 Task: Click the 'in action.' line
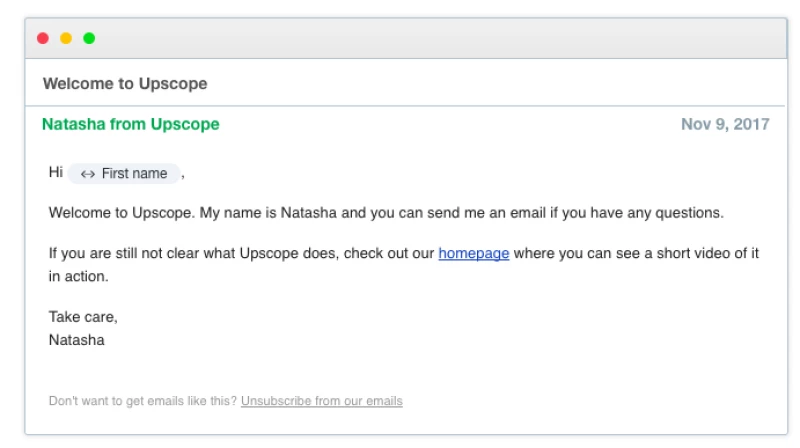pyautogui.click(x=78, y=276)
